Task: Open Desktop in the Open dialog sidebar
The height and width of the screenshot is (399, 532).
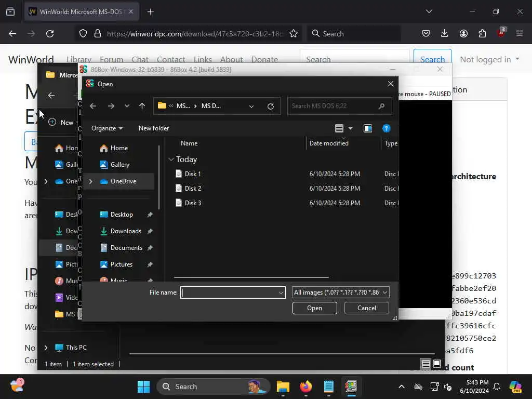Action: [122, 215]
